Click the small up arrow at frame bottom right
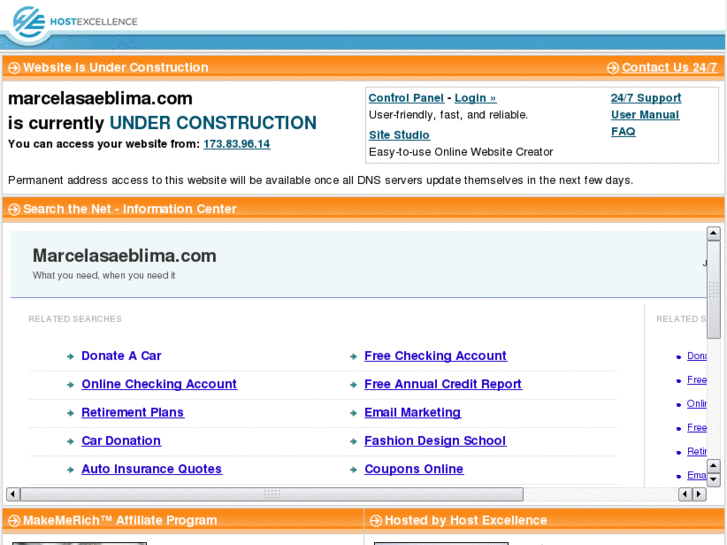Screen dimensions: 727x545 point(713,466)
